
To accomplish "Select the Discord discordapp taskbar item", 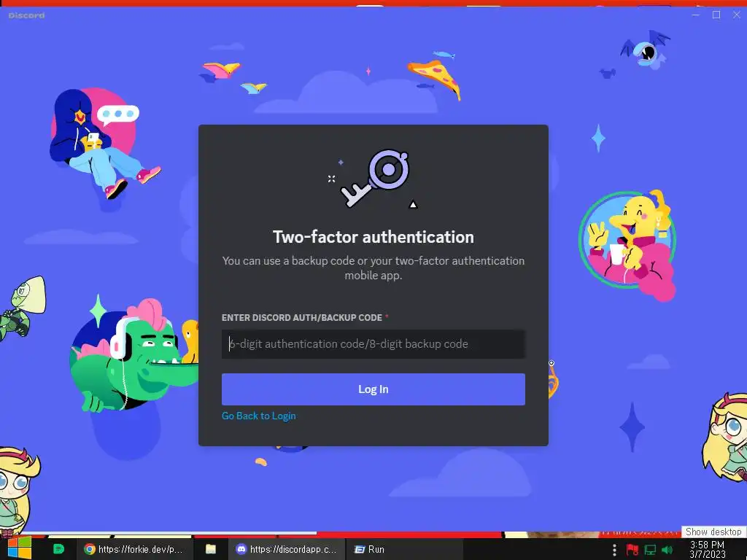I will point(287,549).
